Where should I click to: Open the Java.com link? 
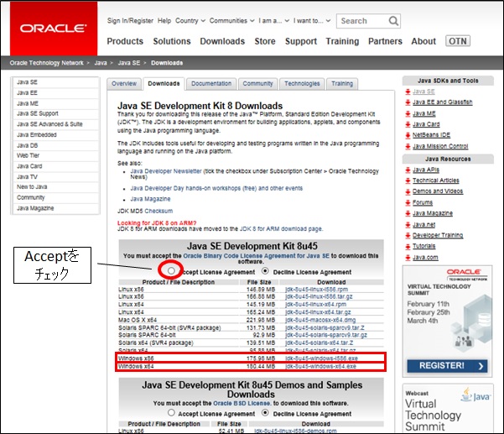tap(425, 258)
